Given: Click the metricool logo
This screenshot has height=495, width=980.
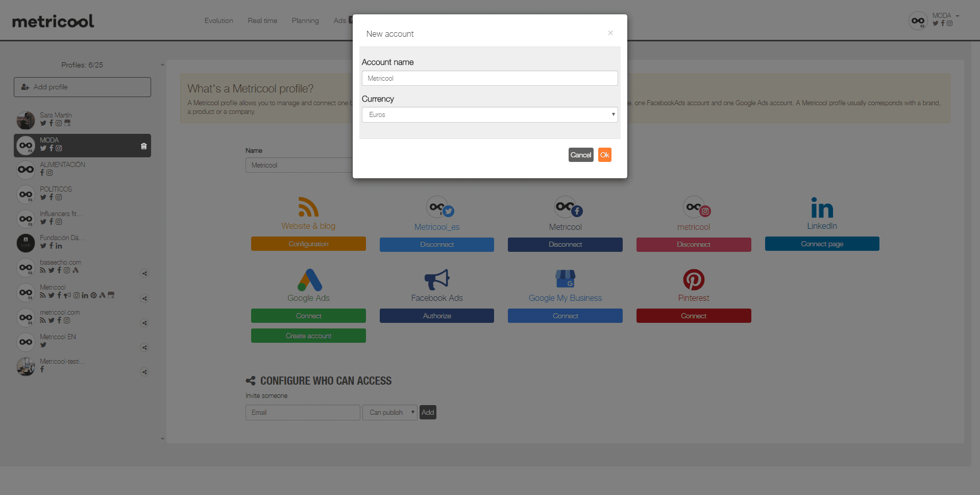Looking at the screenshot, I should [x=53, y=21].
